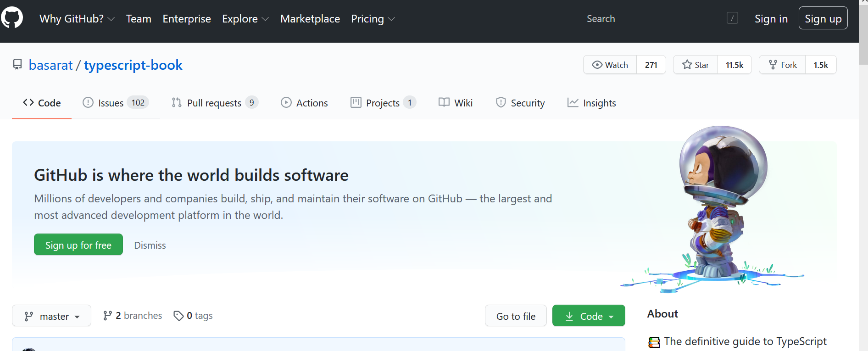
Task: Open the Insights tab
Action: coord(592,103)
